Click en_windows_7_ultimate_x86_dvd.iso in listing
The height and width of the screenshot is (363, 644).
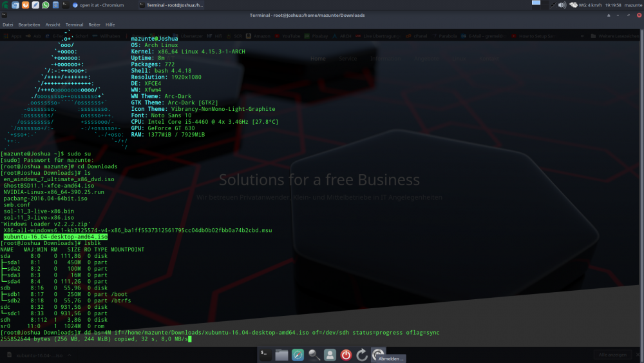59,179
